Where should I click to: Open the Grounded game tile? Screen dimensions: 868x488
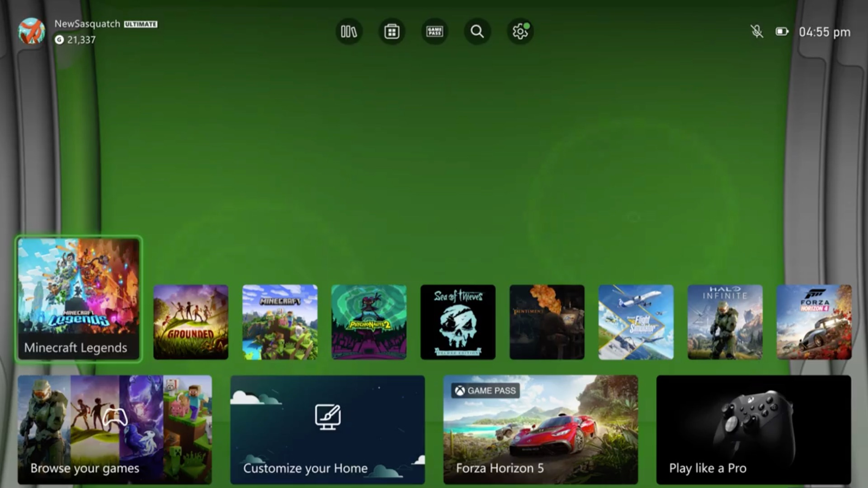click(191, 322)
